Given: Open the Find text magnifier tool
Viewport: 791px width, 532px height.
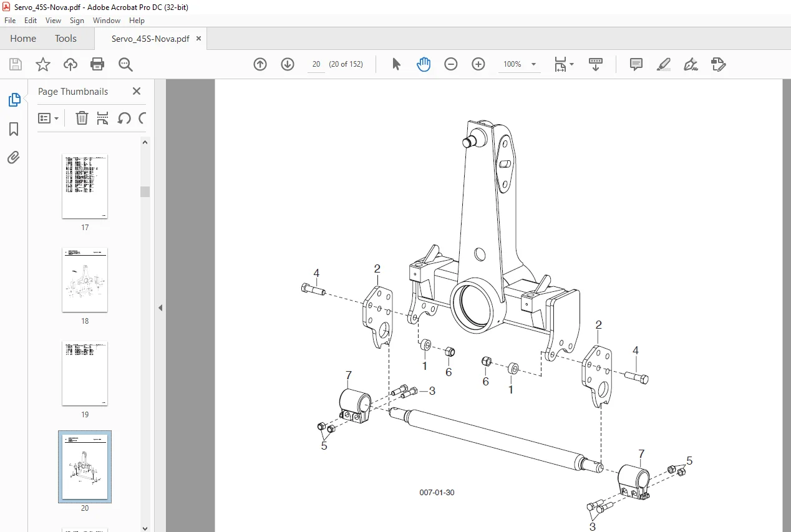Looking at the screenshot, I should (x=125, y=64).
